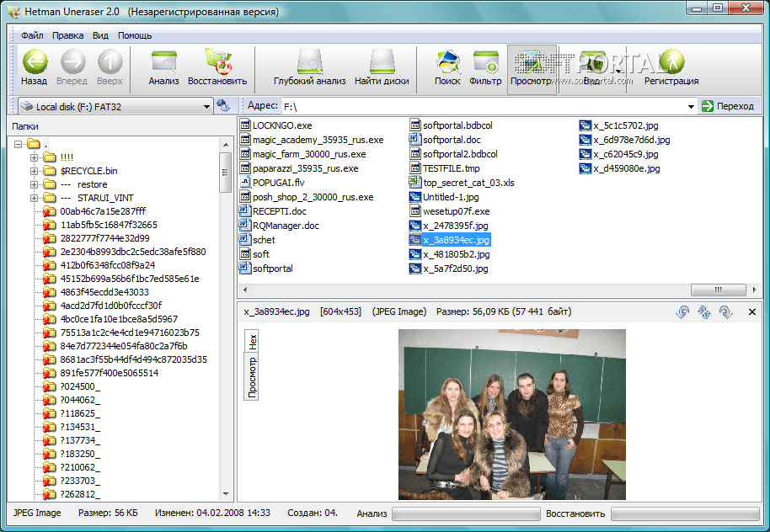
Task: Rotate preview image clockwise
Action: click(x=726, y=312)
